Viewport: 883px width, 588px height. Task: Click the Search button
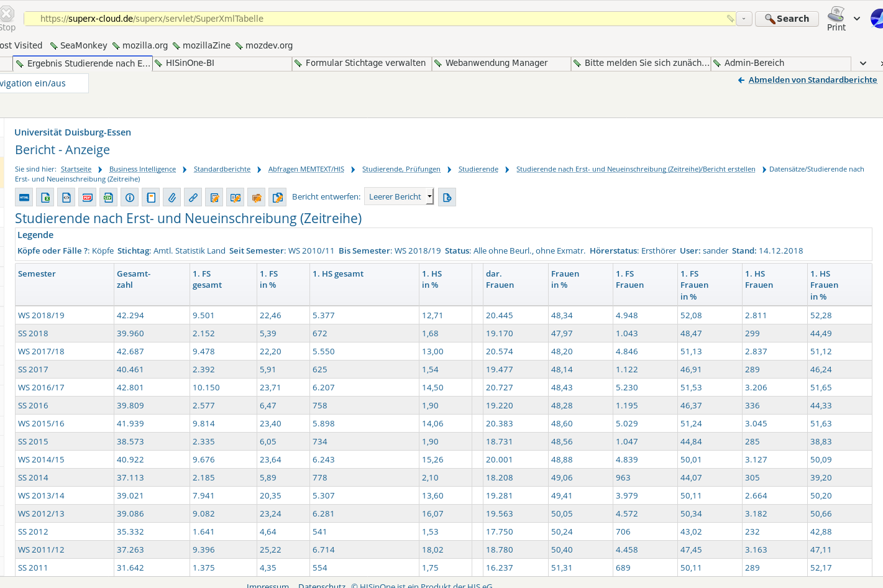tap(787, 19)
